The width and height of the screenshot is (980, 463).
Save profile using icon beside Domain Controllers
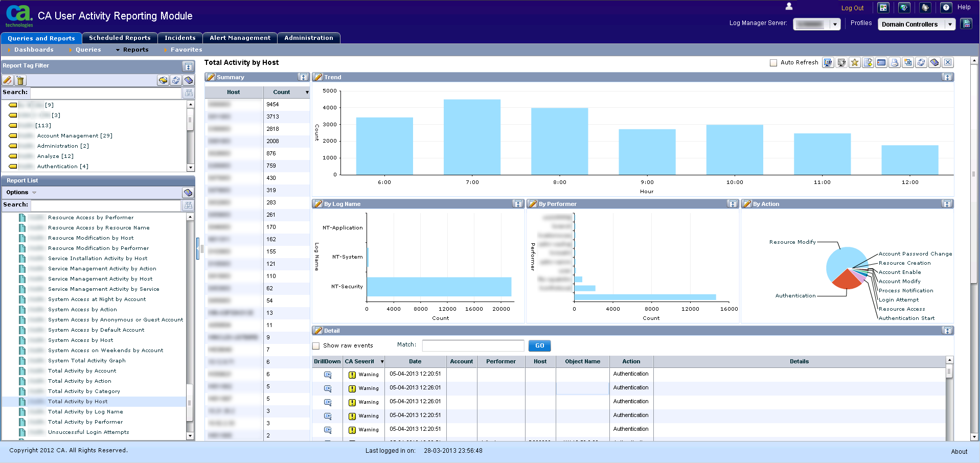(966, 24)
